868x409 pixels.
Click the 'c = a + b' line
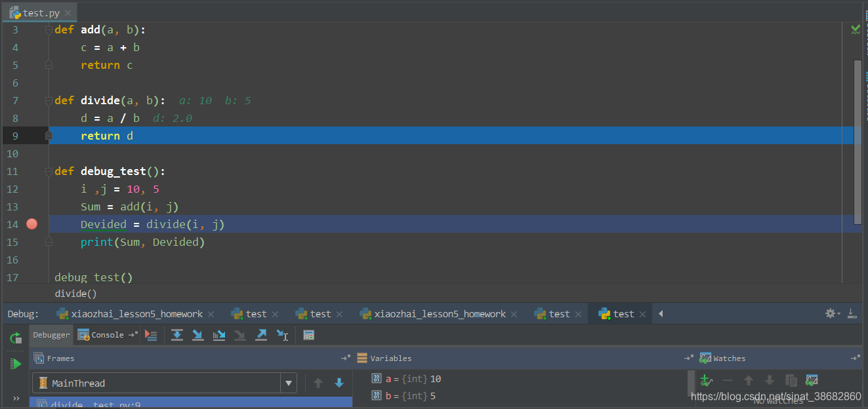click(110, 47)
